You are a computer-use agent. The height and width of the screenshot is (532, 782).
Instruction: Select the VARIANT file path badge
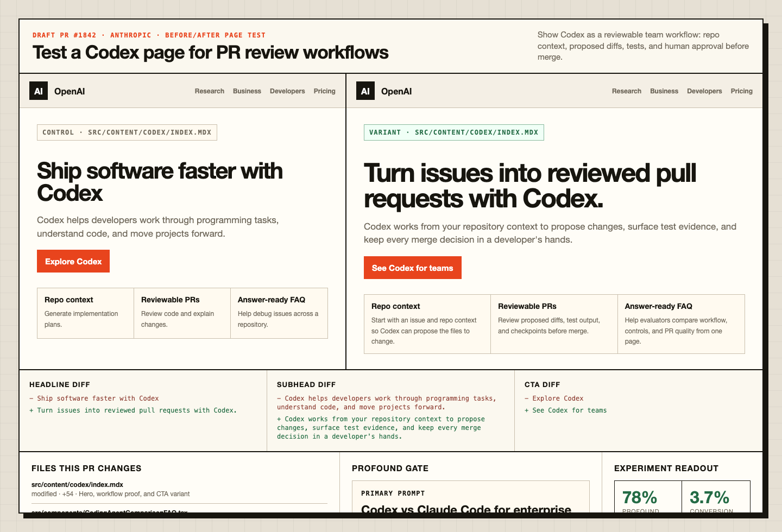pyautogui.click(x=454, y=132)
